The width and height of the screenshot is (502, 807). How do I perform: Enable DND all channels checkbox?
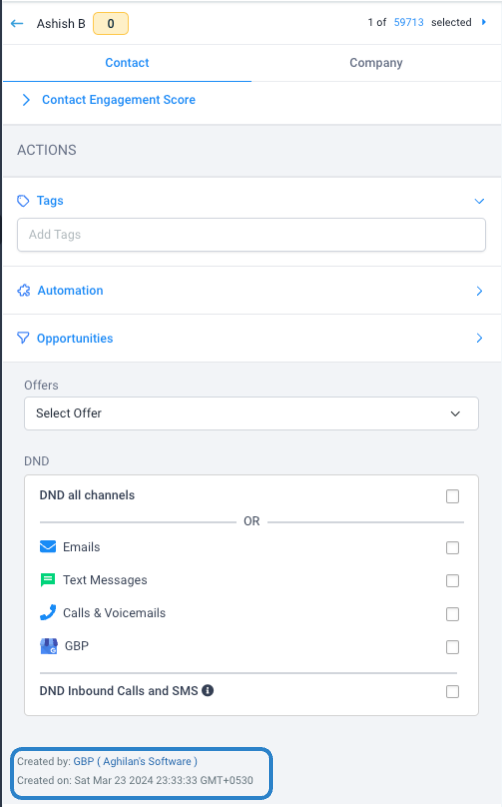coord(453,496)
